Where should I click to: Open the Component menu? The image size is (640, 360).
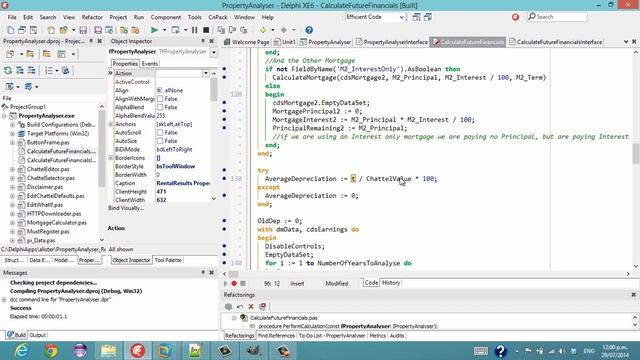tap(165, 17)
